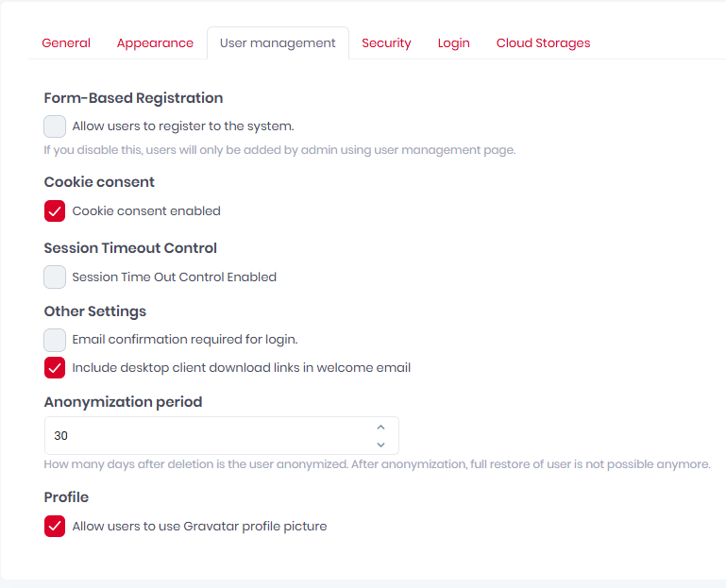Click 'Email confirmation required for login' label text
This screenshot has width=726, height=588.
click(x=184, y=340)
